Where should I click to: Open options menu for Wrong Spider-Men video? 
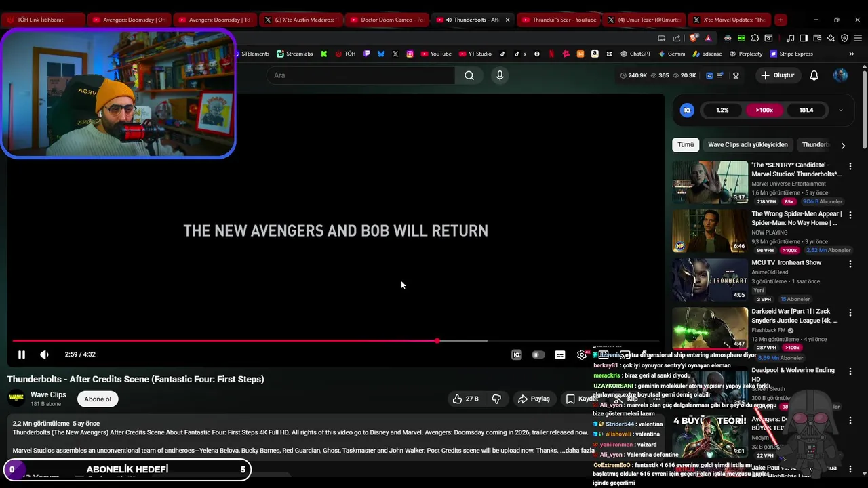(850, 215)
